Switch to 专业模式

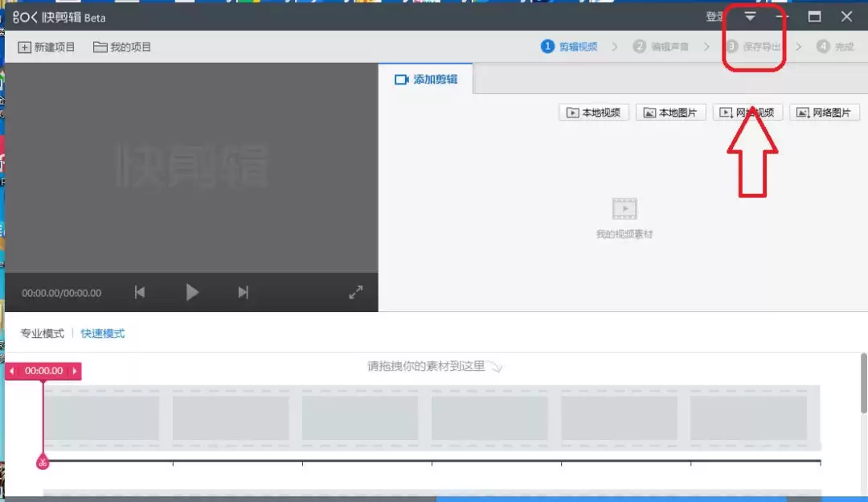(42, 333)
